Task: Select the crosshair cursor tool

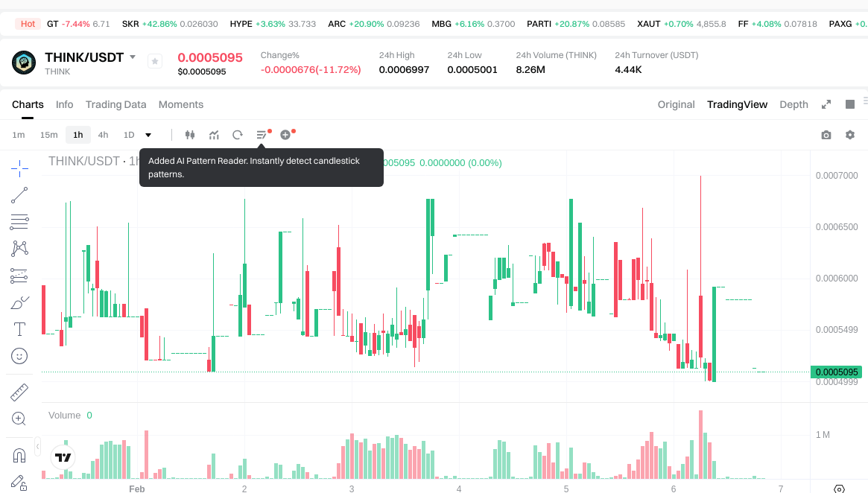Action: (x=19, y=168)
